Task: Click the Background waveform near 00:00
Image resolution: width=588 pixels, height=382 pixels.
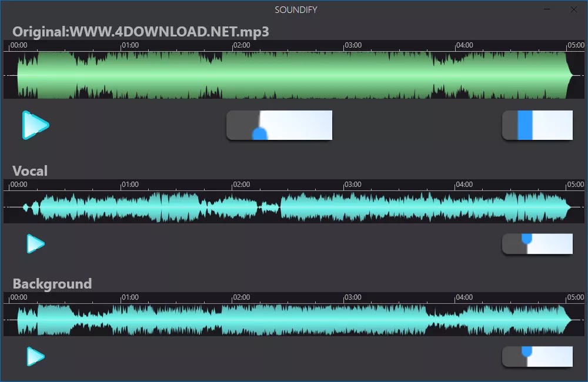Action: [x=21, y=319]
